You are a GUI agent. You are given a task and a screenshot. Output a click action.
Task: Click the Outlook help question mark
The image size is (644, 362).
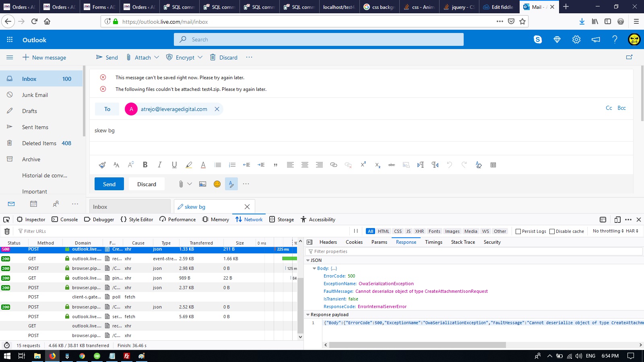[615, 39]
